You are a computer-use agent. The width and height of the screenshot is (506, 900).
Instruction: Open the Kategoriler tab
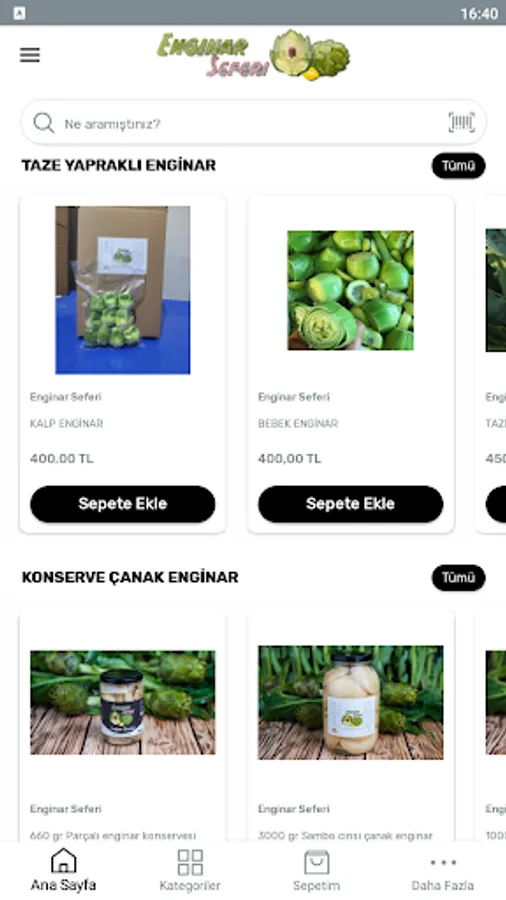(x=190, y=870)
